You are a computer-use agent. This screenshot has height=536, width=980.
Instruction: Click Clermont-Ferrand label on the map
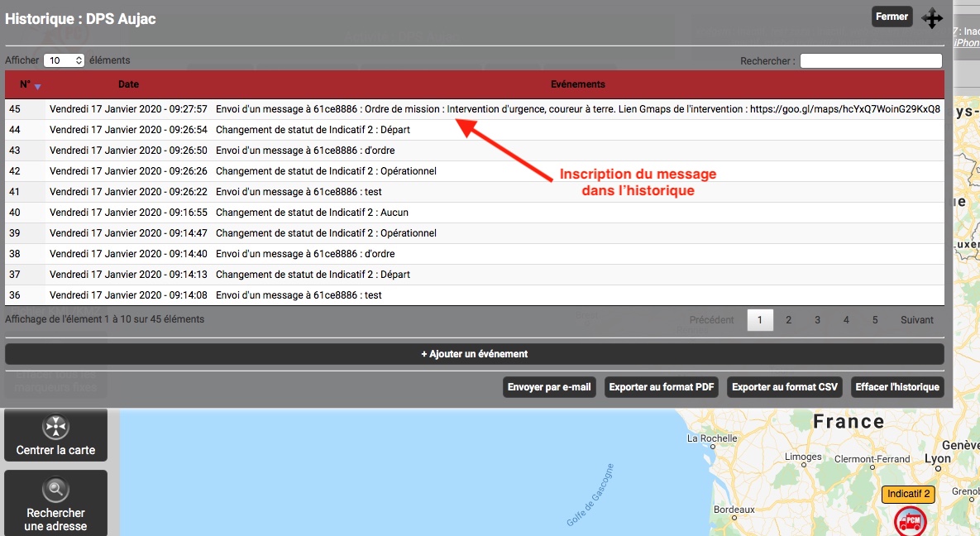click(872, 459)
